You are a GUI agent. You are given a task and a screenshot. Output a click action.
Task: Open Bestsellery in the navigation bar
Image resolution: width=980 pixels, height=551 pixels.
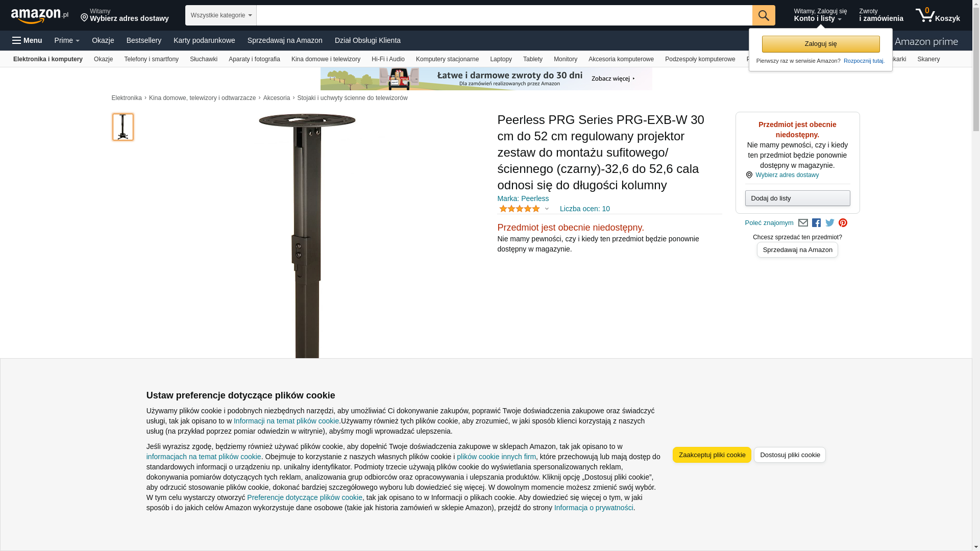[x=144, y=40]
